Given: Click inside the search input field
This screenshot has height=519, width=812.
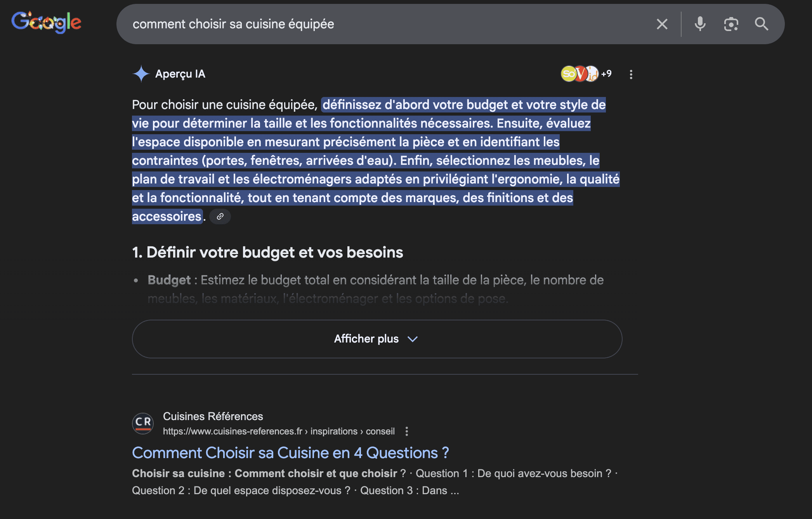Looking at the screenshot, I should click(x=388, y=24).
